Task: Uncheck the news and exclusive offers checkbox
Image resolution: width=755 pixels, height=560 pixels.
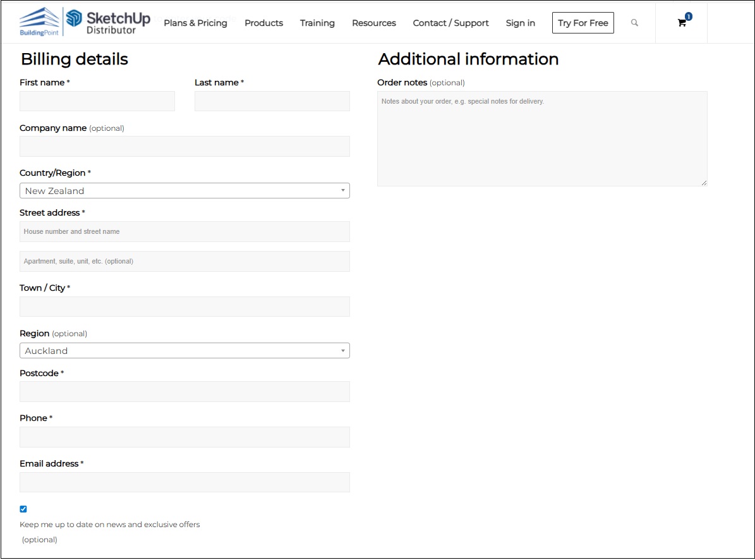Action: coord(23,509)
